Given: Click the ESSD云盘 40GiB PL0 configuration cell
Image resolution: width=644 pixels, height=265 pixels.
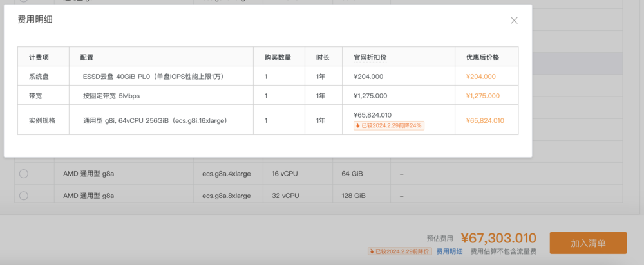Looking at the screenshot, I should (153, 77).
